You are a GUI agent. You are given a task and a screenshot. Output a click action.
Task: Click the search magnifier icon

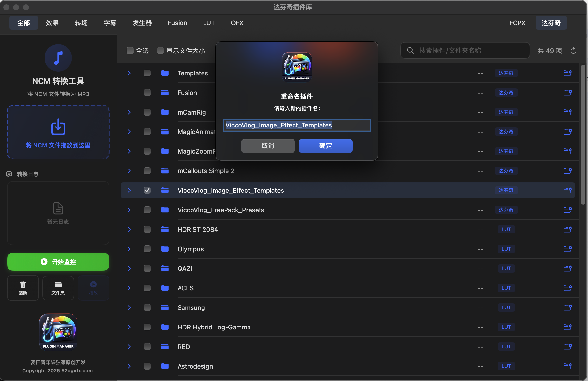click(x=410, y=51)
